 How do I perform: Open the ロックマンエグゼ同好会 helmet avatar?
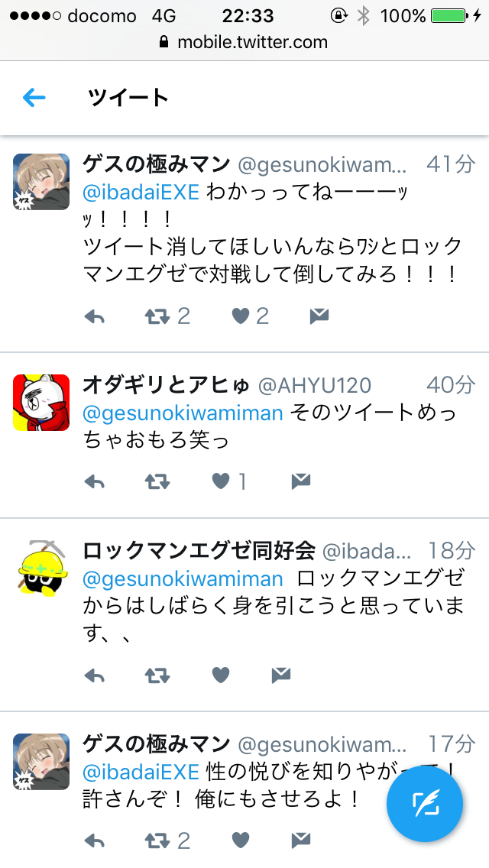tap(42, 568)
